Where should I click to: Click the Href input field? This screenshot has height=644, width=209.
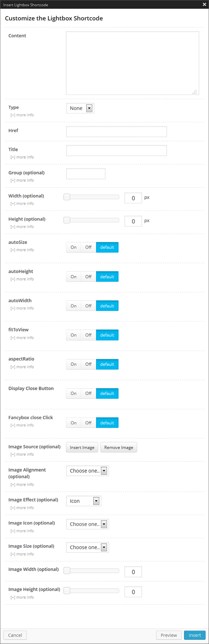(x=116, y=131)
